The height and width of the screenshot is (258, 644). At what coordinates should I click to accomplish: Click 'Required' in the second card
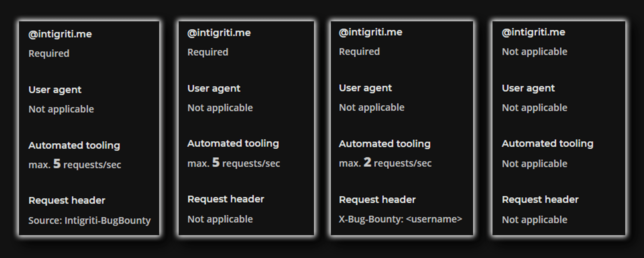click(x=208, y=52)
